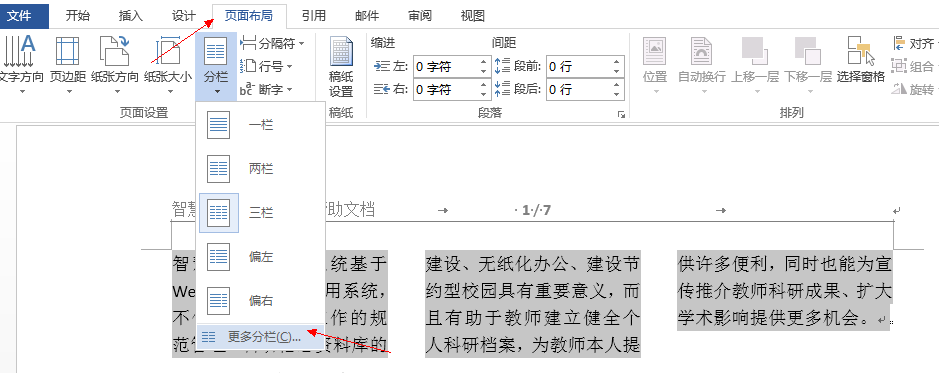Collapse the 分栏 dropdown arrow
This screenshot has width=939, height=373.
(x=216, y=92)
